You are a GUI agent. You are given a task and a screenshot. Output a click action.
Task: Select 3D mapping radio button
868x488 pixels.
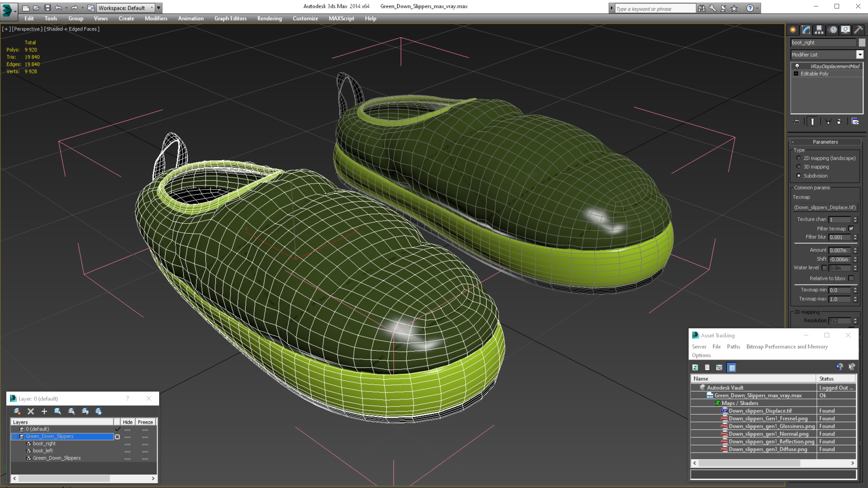coord(799,167)
